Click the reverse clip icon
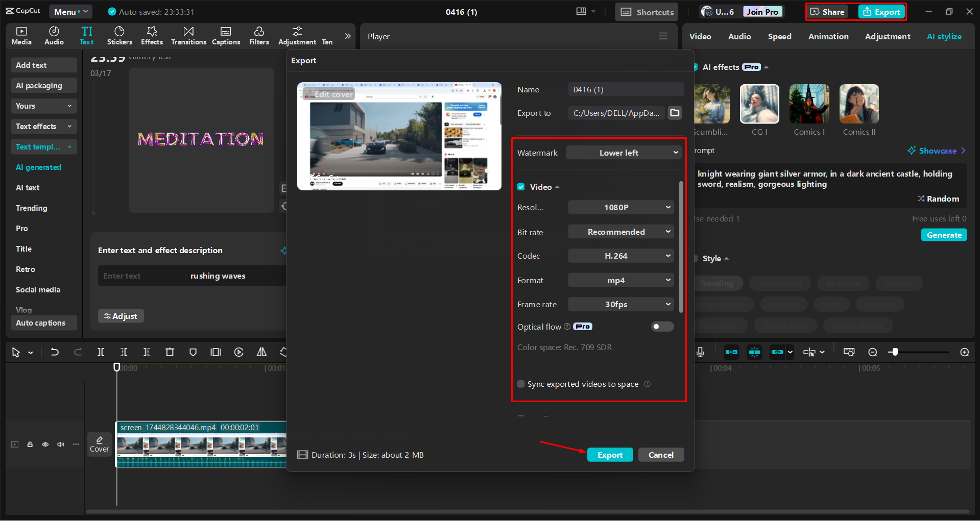Viewport: 980px width, 521px height. click(x=238, y=352)
